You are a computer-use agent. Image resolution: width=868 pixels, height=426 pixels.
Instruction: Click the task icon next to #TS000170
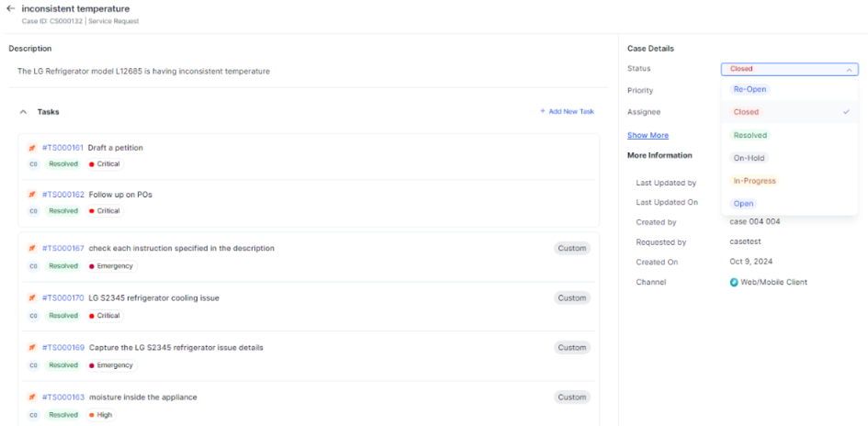[x=33, y=298]
